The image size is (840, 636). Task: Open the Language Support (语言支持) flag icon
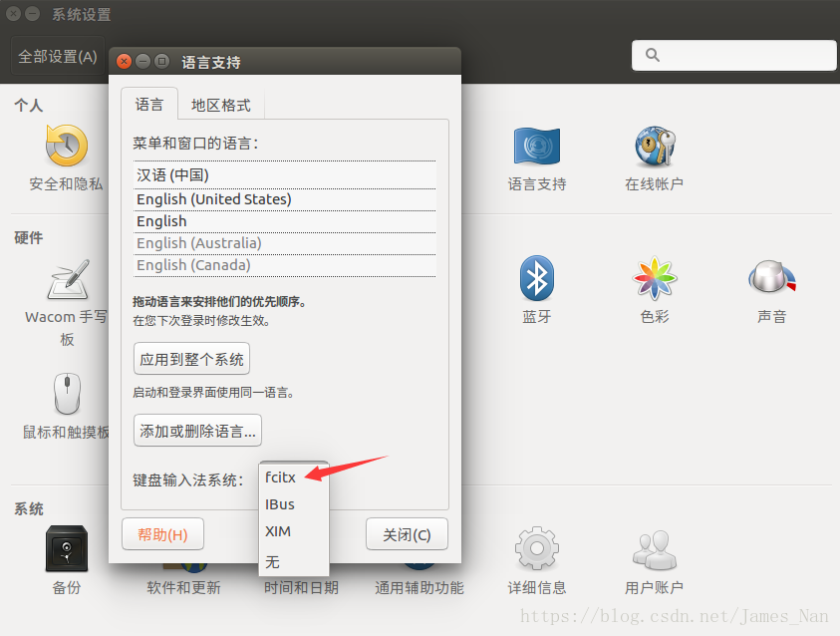[x=537, y=146]
